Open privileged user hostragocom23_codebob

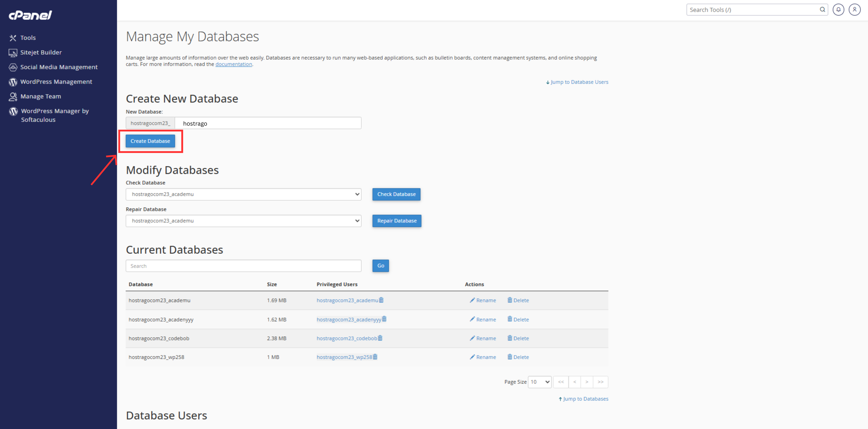point(347,338)
